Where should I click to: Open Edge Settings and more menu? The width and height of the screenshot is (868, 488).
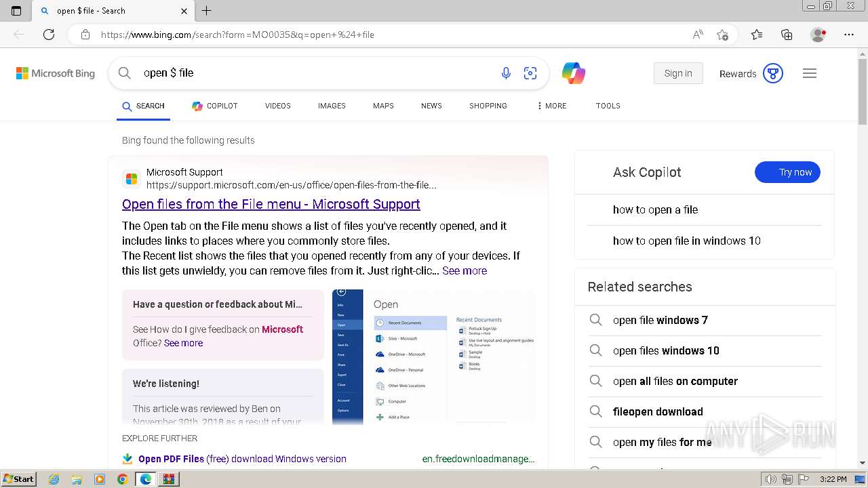point(849,35)
